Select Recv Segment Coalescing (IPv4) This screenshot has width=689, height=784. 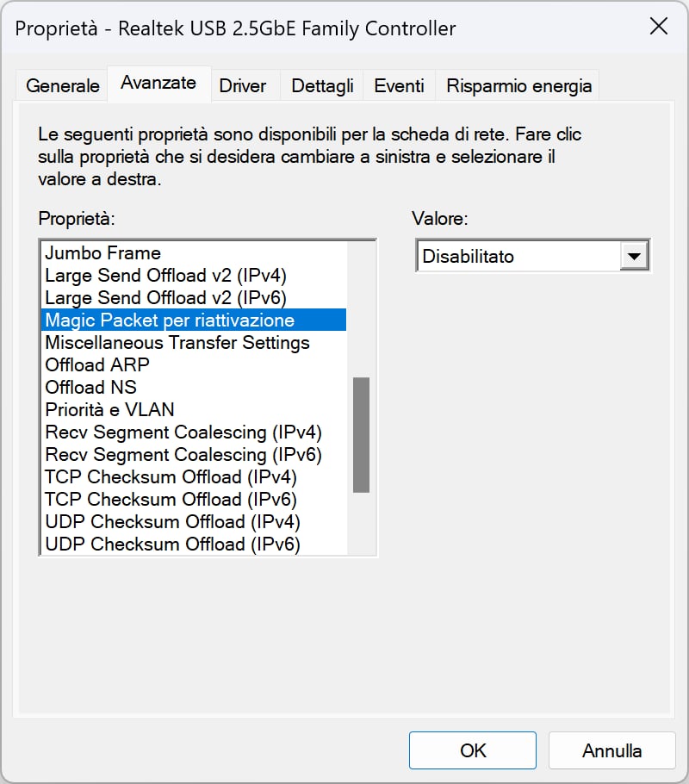pos(194,432)
